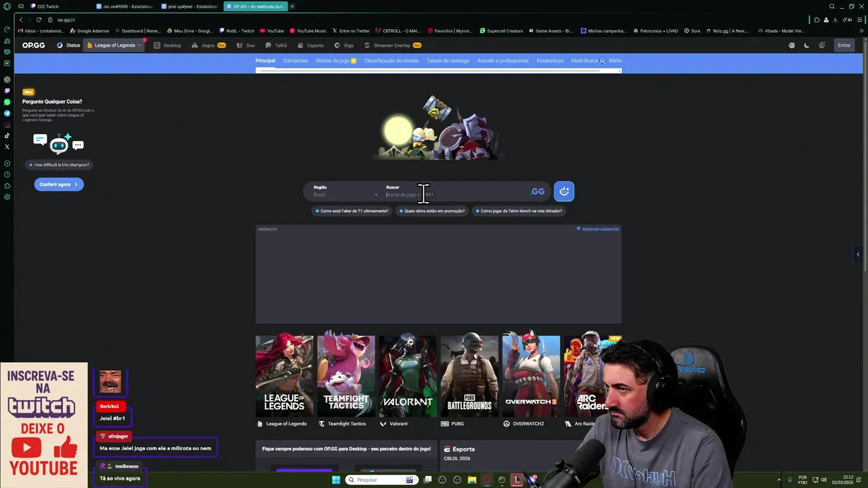Open the Supercell Creators bookmark

501,30
